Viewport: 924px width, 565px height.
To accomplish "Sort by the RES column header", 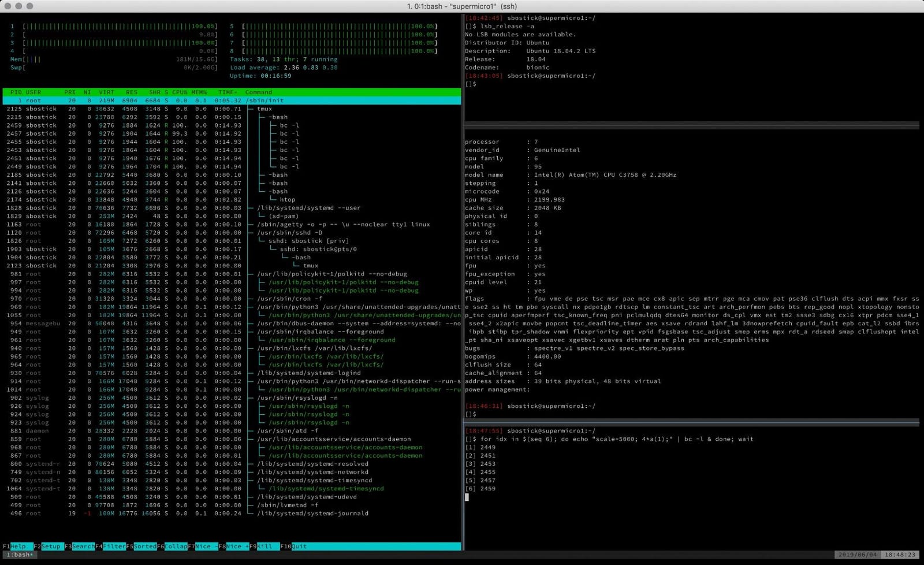I will 132,92.
